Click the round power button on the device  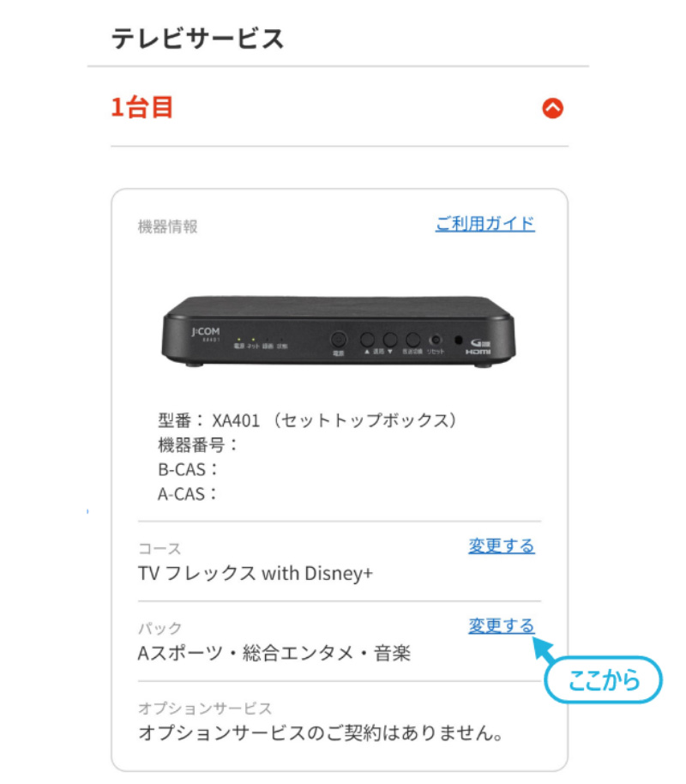click(339, 340)
